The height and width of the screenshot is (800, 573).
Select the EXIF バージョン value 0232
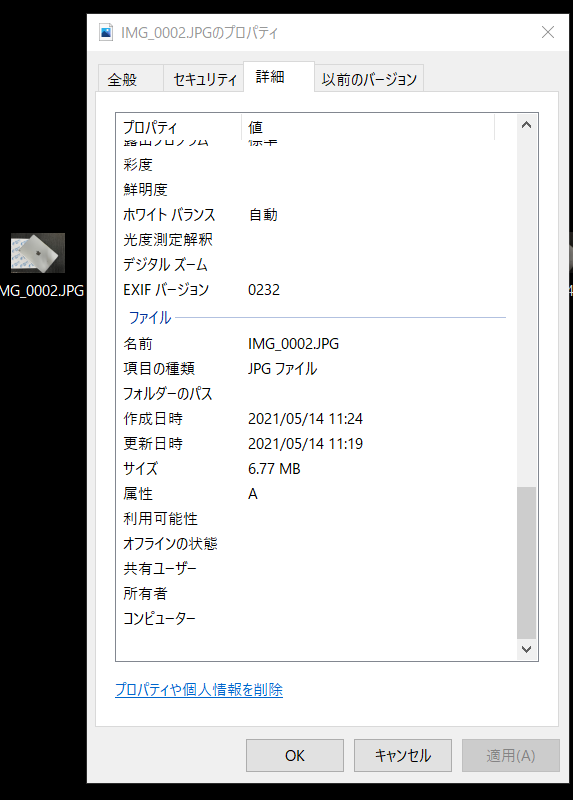click(264, 290)
